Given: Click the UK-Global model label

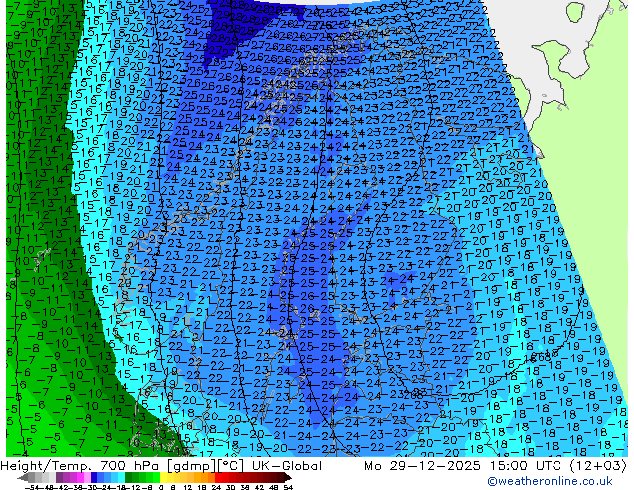Looking at the screenshot, I should 287,466.
